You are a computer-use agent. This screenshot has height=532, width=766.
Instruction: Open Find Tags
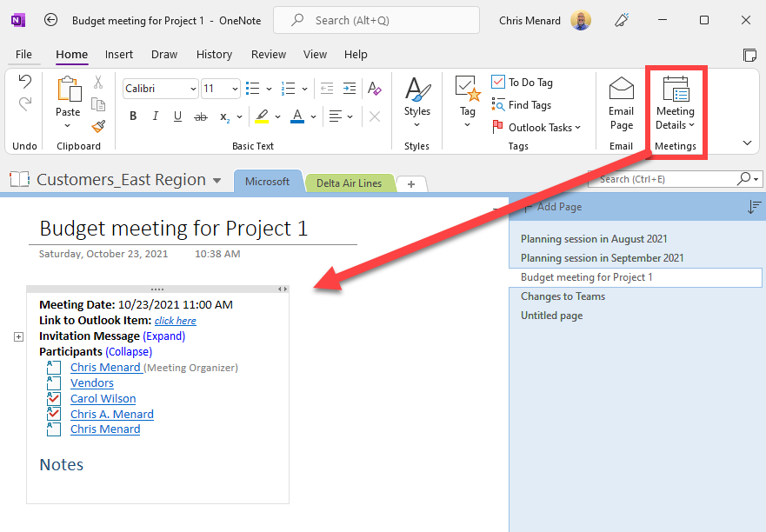pos(522,104)
